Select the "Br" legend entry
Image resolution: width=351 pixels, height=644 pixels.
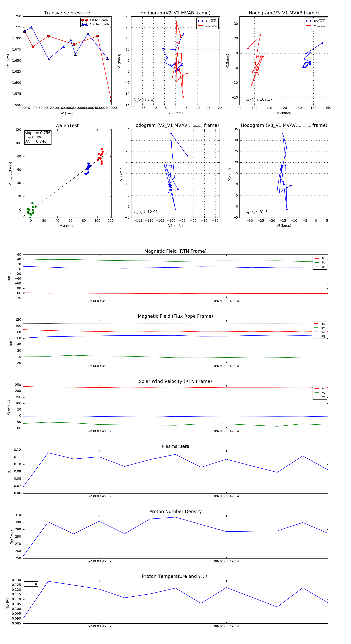(320, 259)
